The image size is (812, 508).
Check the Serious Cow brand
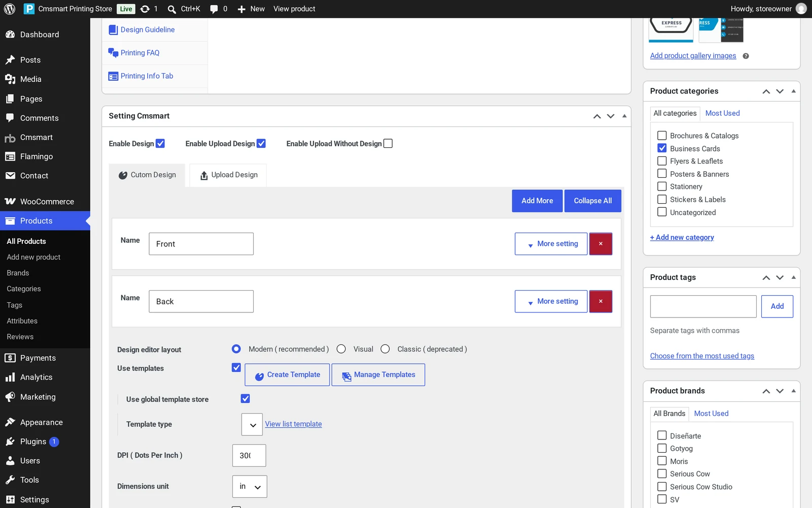(662, 473)
